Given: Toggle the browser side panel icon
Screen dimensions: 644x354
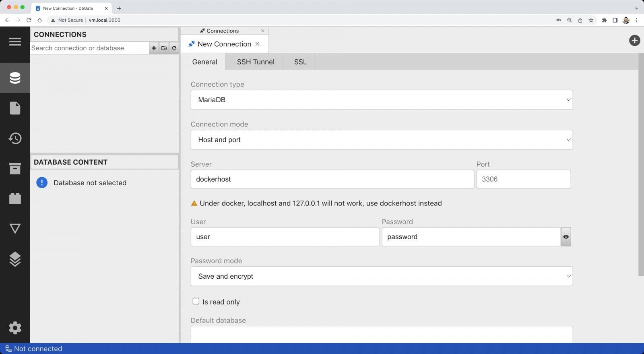Looking at the screenshot, I should click(x=615, y=20).
